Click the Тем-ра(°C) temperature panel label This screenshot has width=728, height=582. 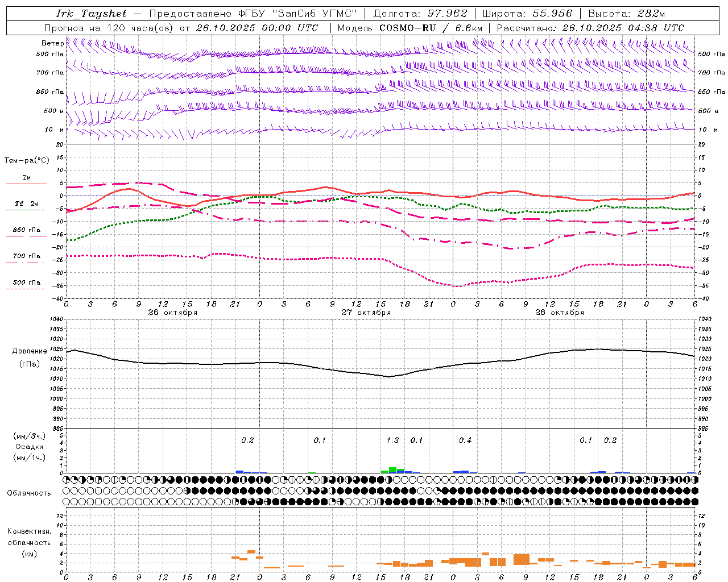click(x=27, y=161)
